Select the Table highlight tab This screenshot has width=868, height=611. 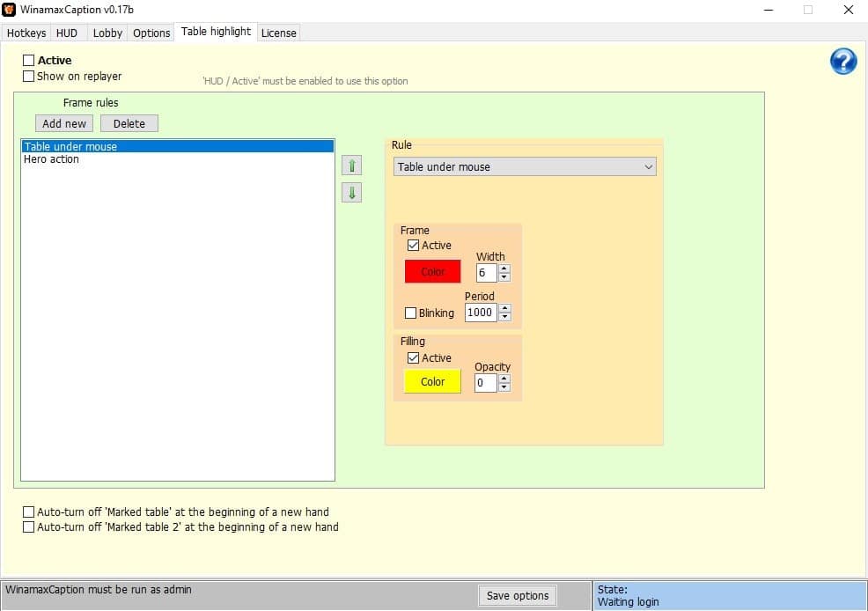tap(216, 32)
